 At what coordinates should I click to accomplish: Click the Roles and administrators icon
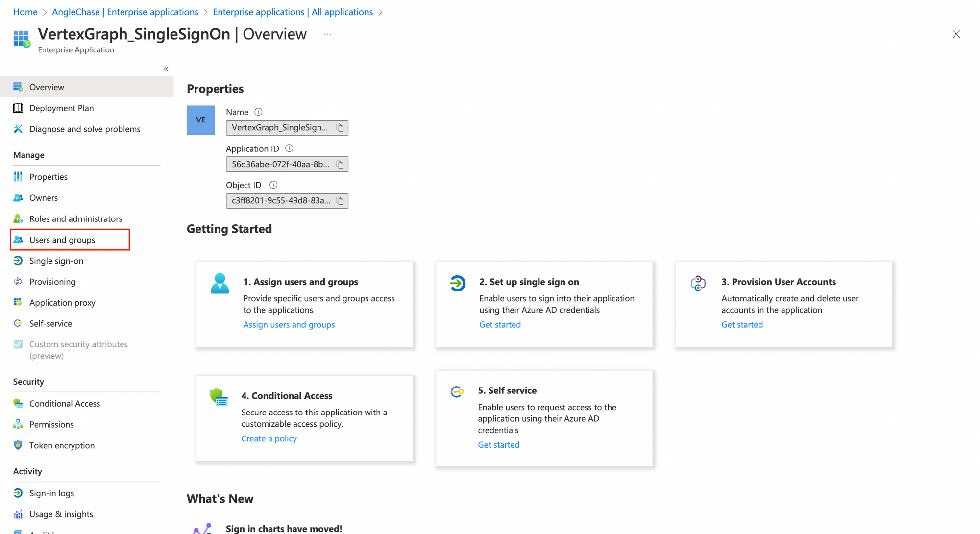[18, 218]
